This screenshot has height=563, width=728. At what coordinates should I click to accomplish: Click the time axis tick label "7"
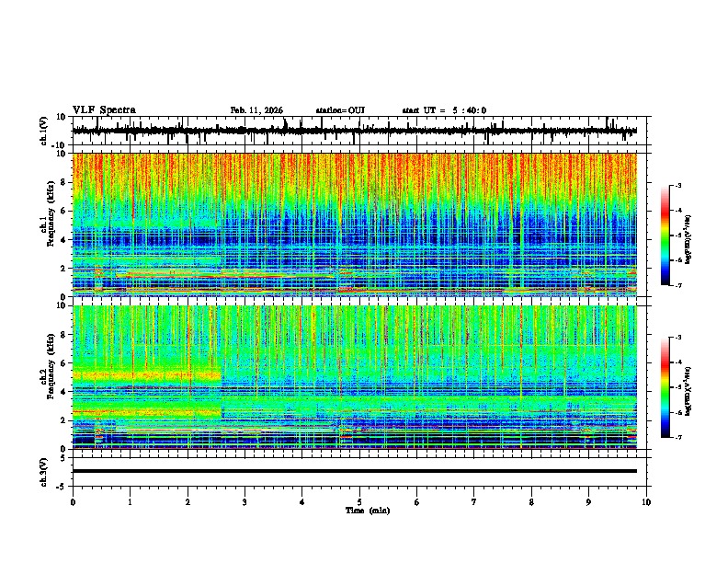point(474,502)
